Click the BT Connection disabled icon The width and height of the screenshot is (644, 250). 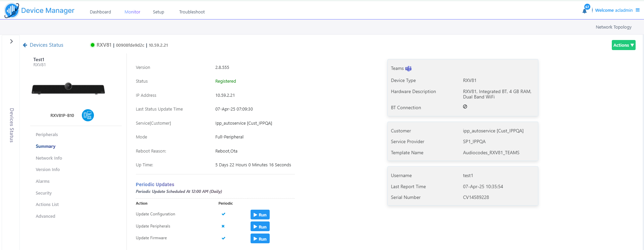[465, 107]
